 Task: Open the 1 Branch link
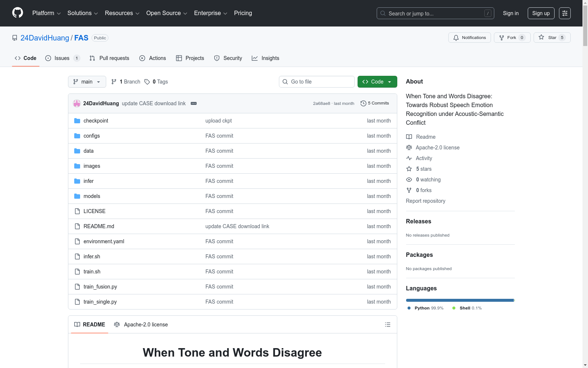(x=126, y=82)
